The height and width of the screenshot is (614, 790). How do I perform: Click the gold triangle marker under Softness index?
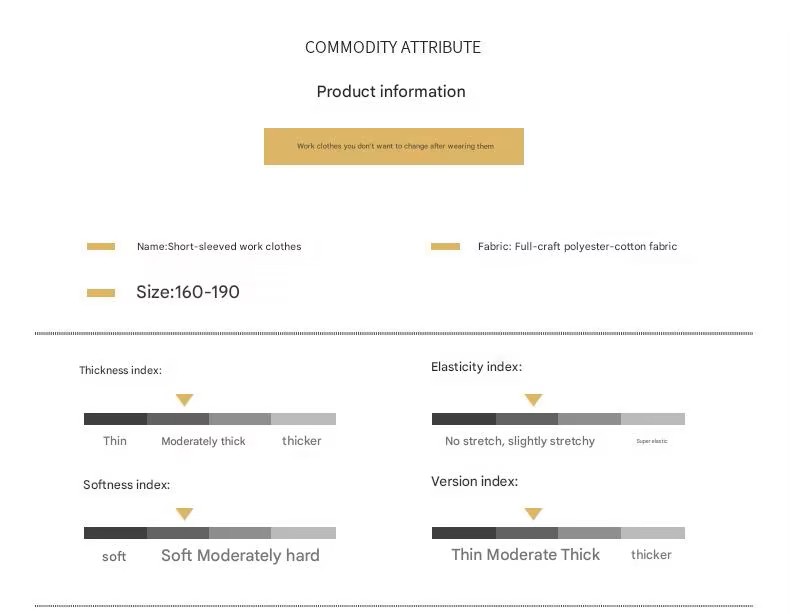point(184,514)
